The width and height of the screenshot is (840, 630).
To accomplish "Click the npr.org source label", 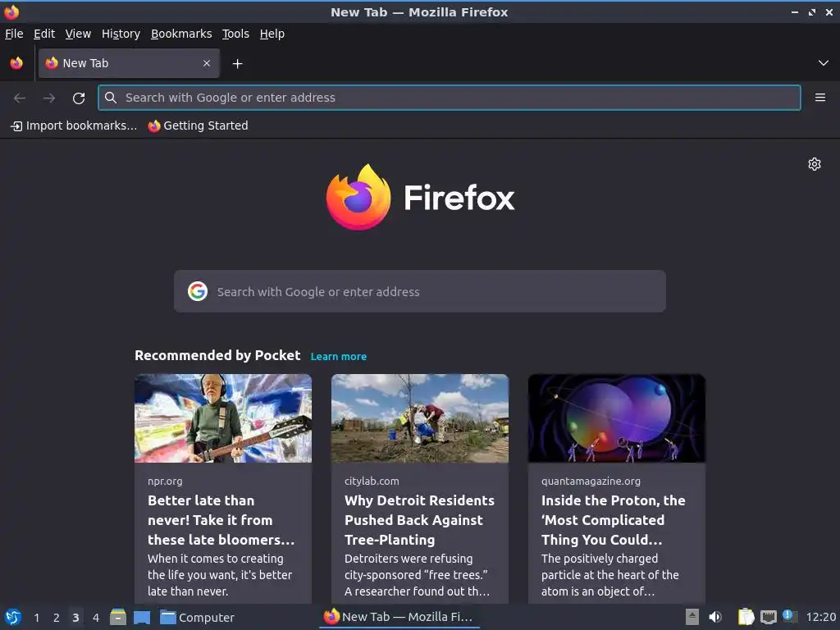I will [165, 481].
